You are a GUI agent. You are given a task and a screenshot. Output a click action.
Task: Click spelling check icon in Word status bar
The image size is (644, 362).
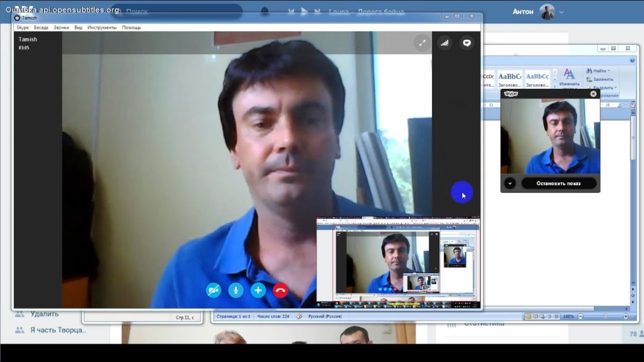pos(299,316)
